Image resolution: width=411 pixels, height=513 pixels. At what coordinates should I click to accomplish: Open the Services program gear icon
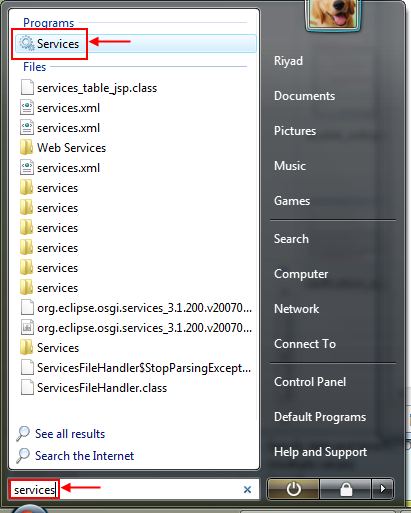coord(26,44)
